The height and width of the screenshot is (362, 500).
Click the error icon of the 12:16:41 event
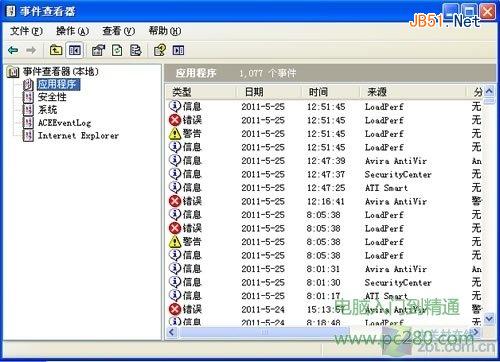(175, 201)
